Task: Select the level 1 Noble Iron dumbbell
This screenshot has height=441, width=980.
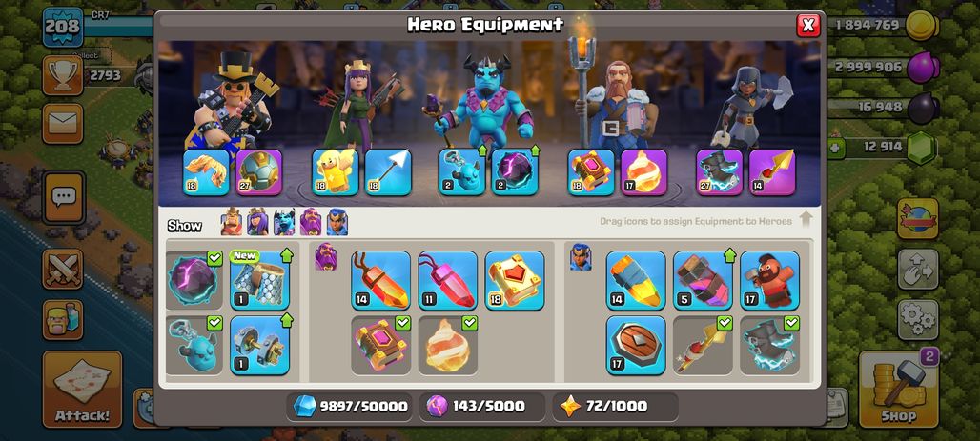Action: [x=260, y=345]
